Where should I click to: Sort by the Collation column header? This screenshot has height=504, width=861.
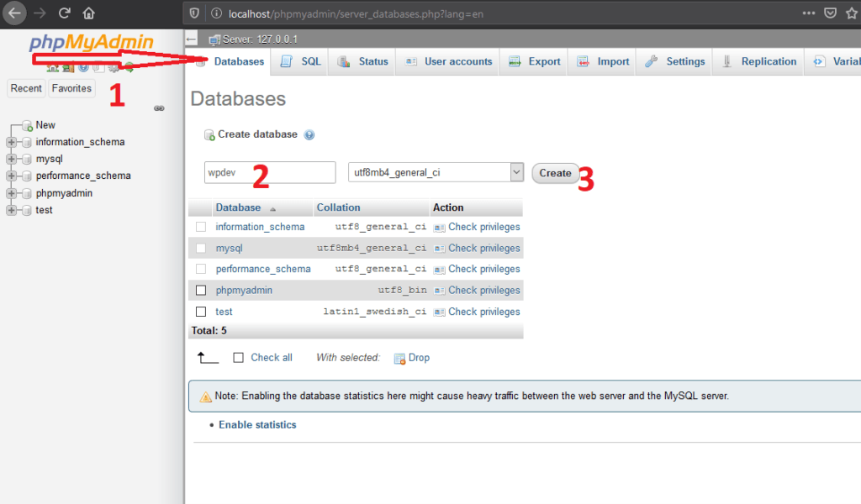tap(338, 207)
